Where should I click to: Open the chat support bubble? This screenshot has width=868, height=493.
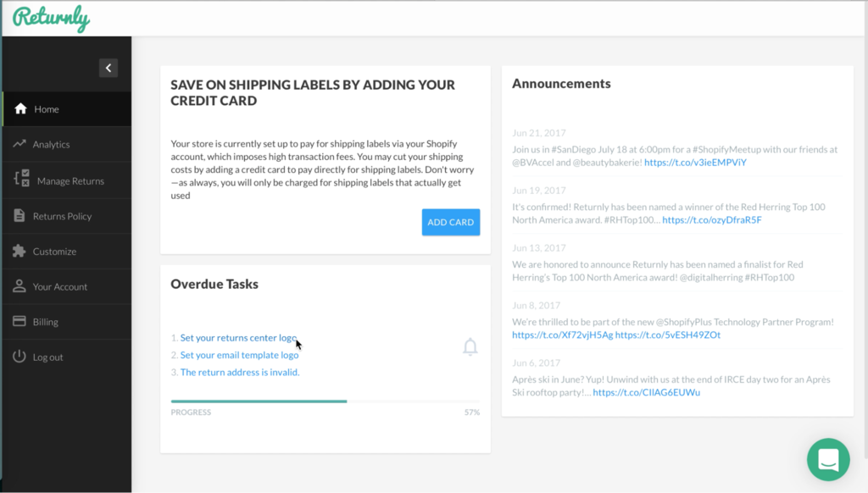pyautogui.click(x=828, y=459)
